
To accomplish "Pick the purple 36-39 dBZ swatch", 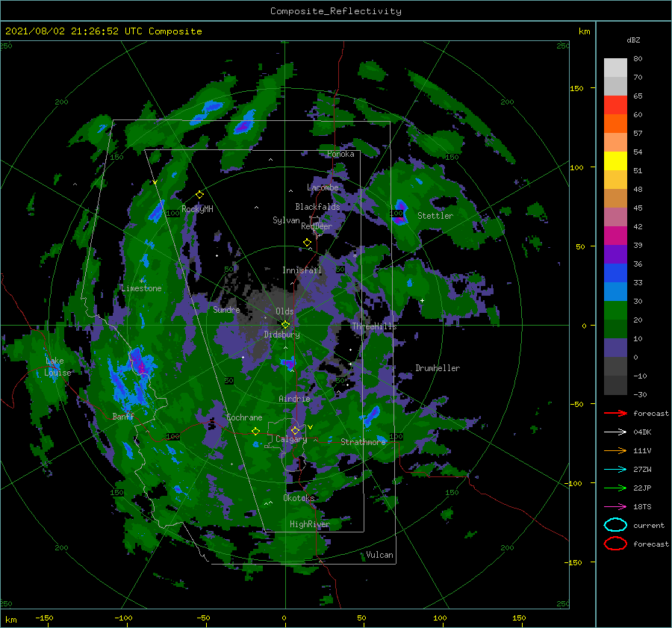I will [615, 254].
